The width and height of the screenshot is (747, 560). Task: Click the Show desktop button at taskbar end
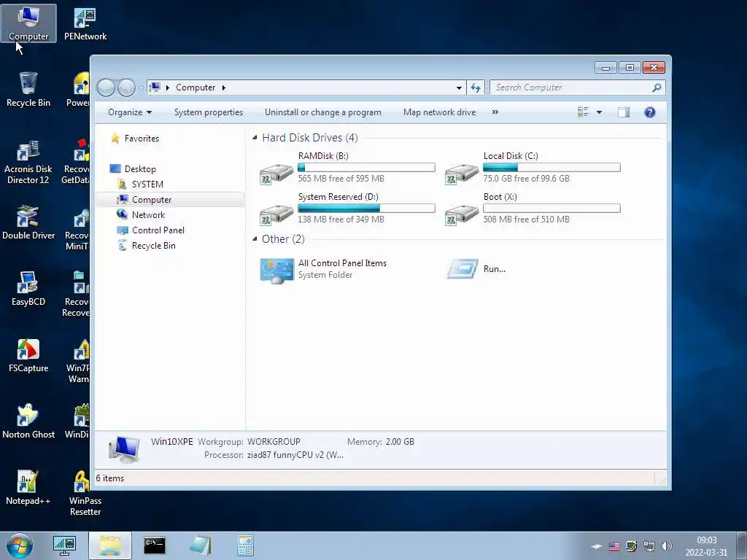click(x=742, y=545)
